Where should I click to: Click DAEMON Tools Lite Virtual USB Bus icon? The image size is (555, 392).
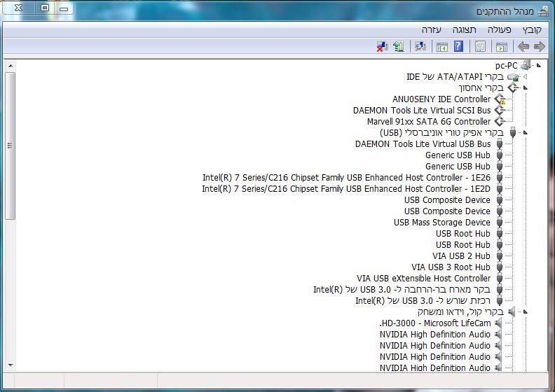tap(500, 144)
